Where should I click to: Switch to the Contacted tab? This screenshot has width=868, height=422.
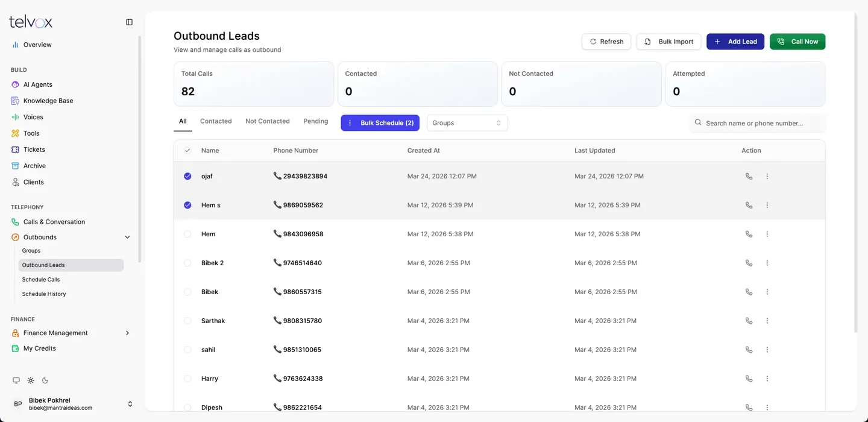216,121
